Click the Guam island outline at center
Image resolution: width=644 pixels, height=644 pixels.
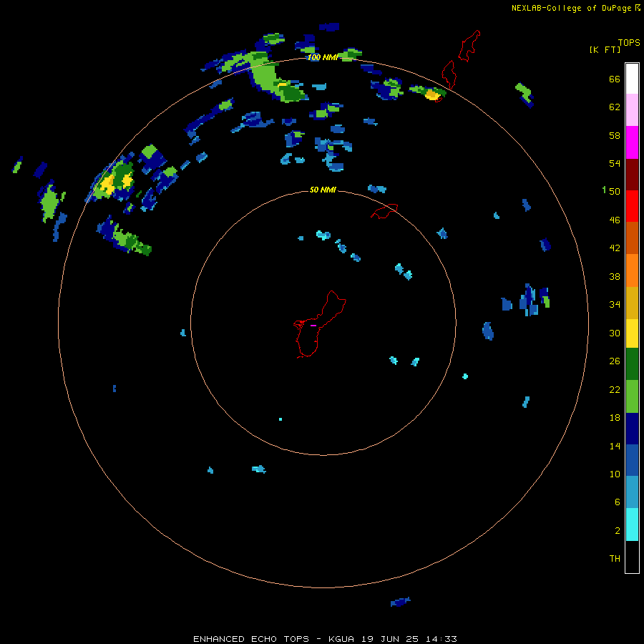(x=320, y=324)
